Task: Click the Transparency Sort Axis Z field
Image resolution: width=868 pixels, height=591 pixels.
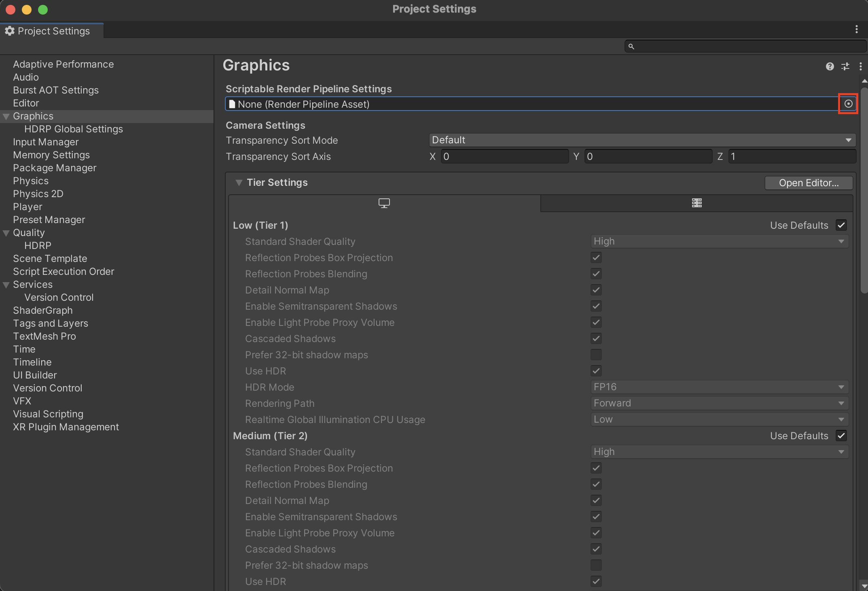Action: (x=792, y=157)
